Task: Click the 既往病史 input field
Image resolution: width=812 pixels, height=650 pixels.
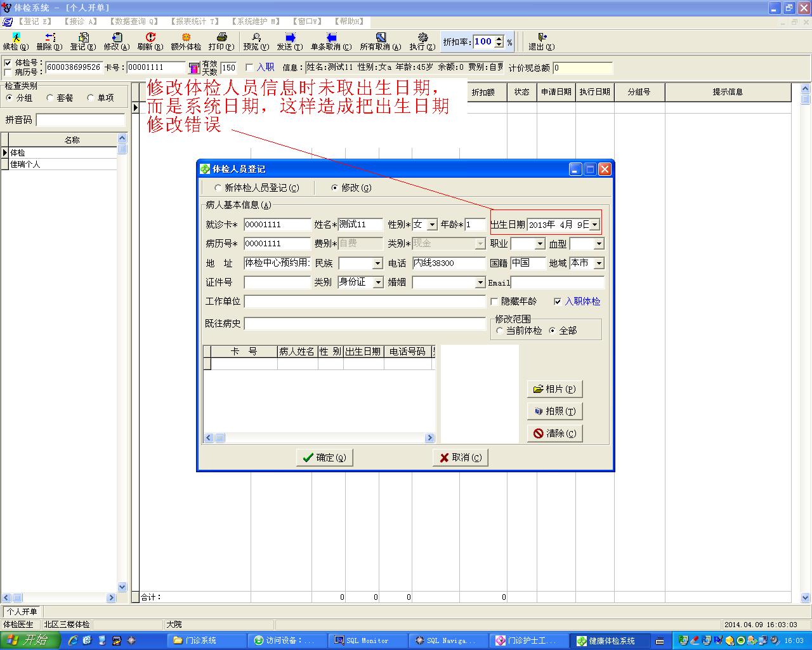Action: coord(365,324)
